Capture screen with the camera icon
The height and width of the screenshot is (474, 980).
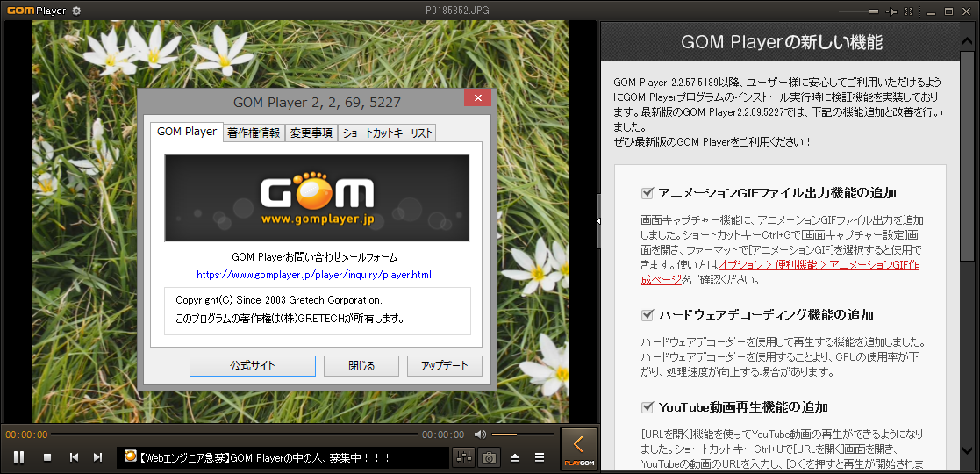pos(489,457)
